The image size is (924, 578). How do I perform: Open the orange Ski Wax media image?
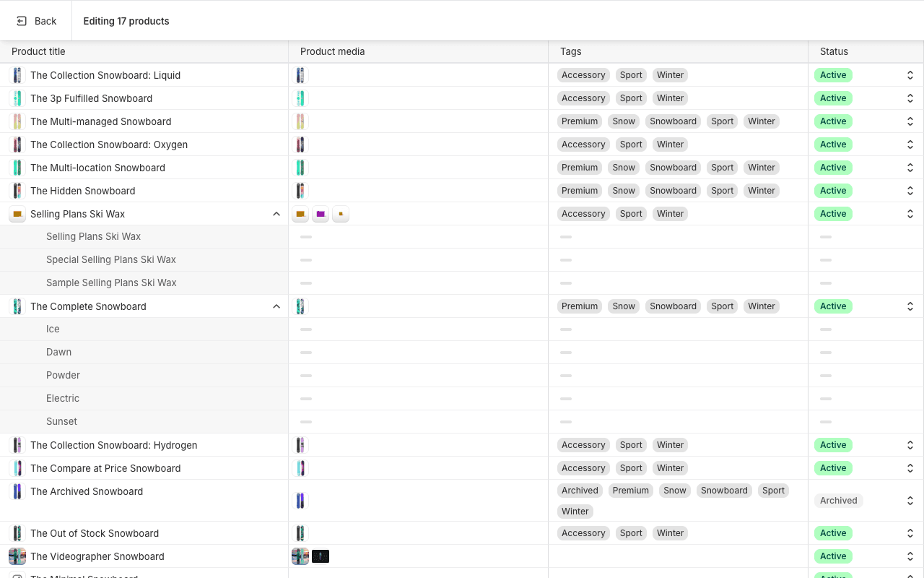tap(300, 214)
